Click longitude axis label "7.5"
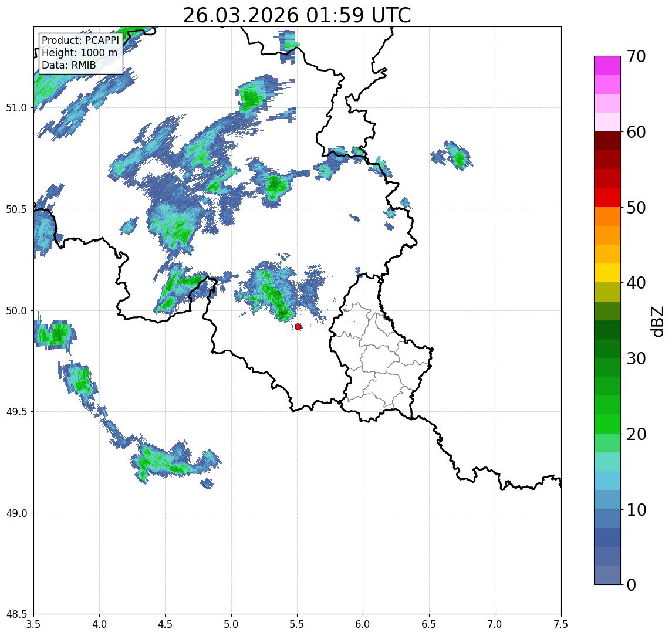Viewport: 672px width, 636px height. (561, 624)
